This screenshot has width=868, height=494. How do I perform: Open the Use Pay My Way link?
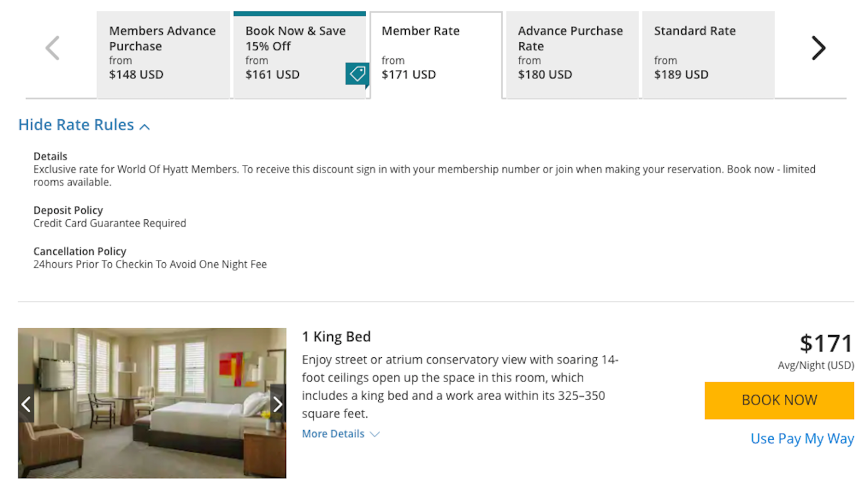(x=802, y=439)
